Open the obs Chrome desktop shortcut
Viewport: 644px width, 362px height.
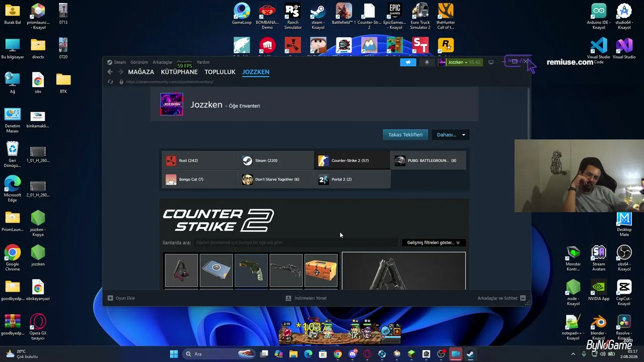38,83
